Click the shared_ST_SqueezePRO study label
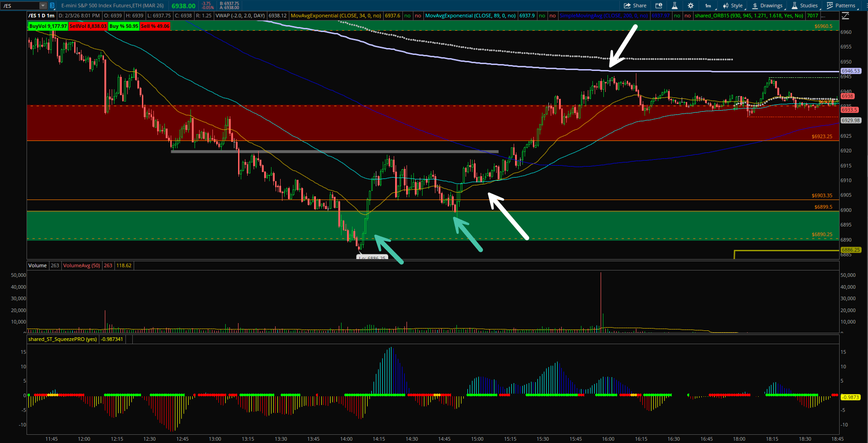The height and width of the screenshot is (443, 868). coord(62,339)
